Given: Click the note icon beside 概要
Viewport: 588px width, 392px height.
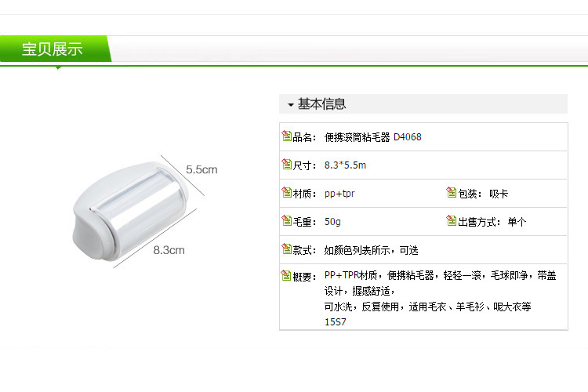Looking at the screenshot, I should point(286,275).
